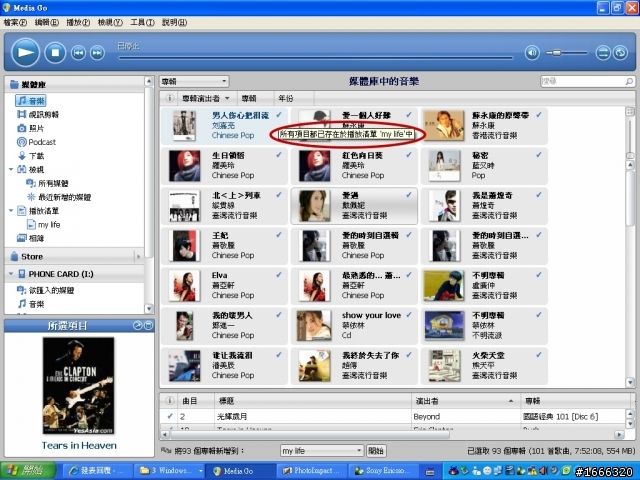The width and height of the screenshot is (640, 480).
Task: Start playback with the large Play button
Action: click(25, 52)
